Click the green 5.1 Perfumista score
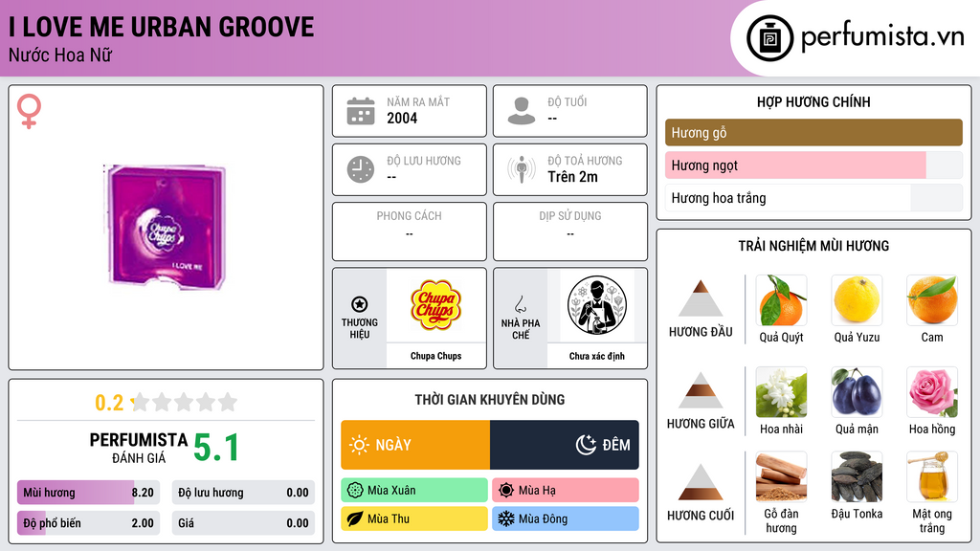Screen dimensions: 980x551 216,448
